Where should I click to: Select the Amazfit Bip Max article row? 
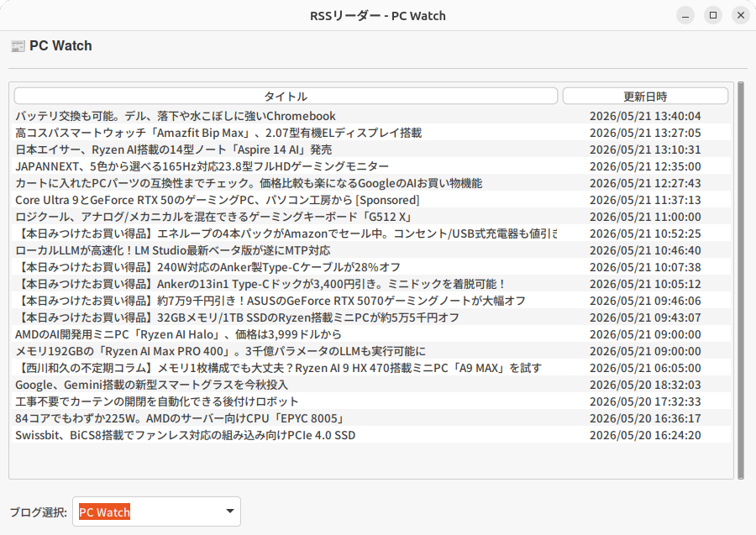click(371, 133)
